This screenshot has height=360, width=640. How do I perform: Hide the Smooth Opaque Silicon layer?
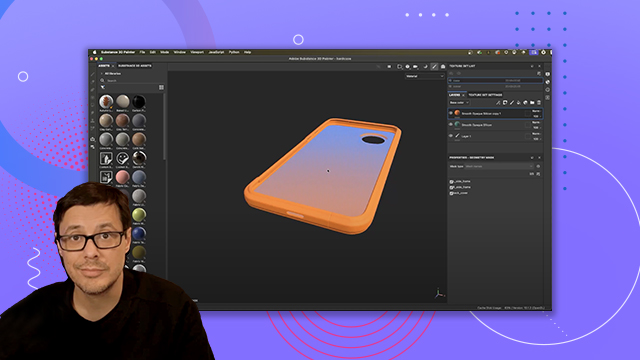(x=451, y=124)
